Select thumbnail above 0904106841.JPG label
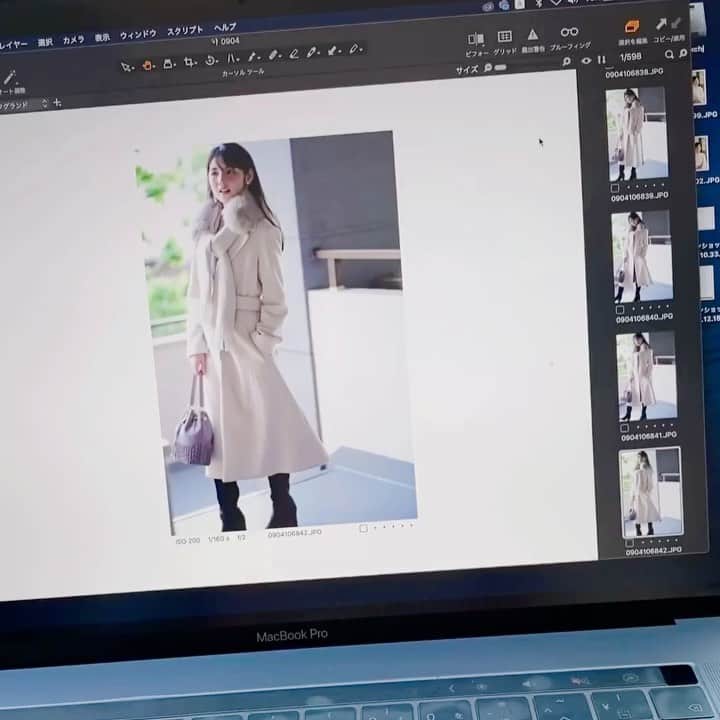 (x=647, y=377)
